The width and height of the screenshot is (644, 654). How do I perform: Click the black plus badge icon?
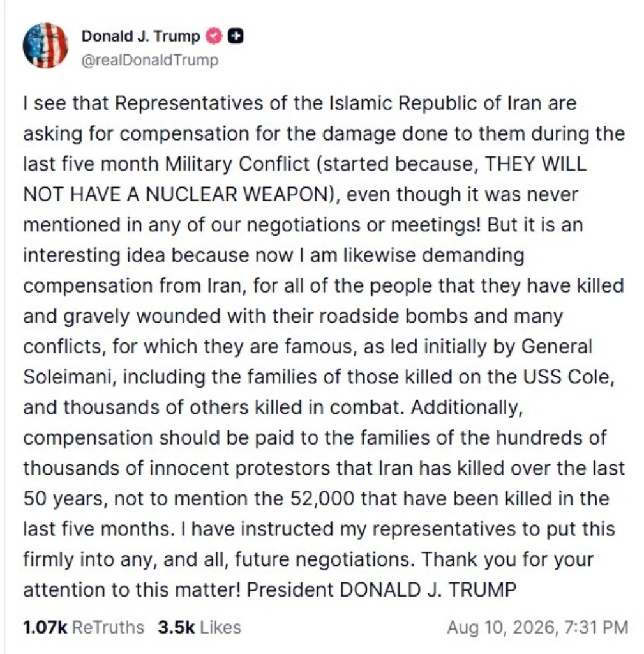point(236,36)
